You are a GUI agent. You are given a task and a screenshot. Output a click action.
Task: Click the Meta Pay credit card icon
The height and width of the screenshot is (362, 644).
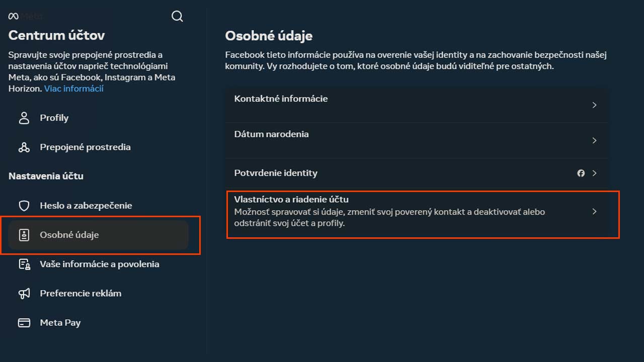pyautogui.click(x=24, y=323)
